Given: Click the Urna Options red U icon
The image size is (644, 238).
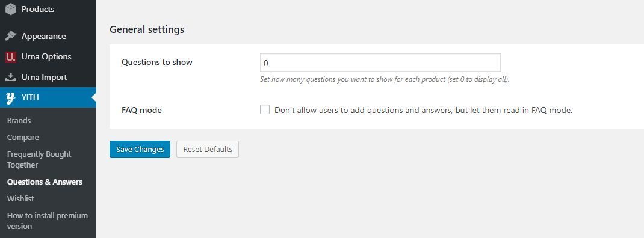Looking at the screenshot, I should point(11,56).
